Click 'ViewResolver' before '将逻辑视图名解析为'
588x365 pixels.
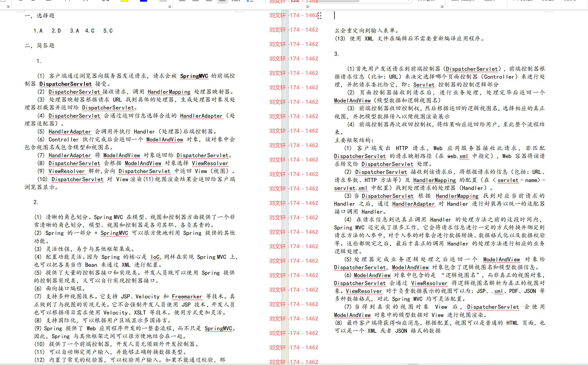429,283
